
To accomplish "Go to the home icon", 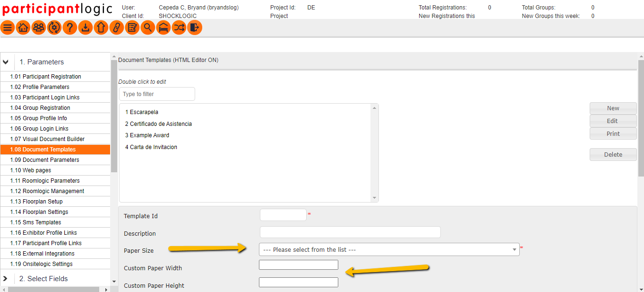I will tap(23, 27).
